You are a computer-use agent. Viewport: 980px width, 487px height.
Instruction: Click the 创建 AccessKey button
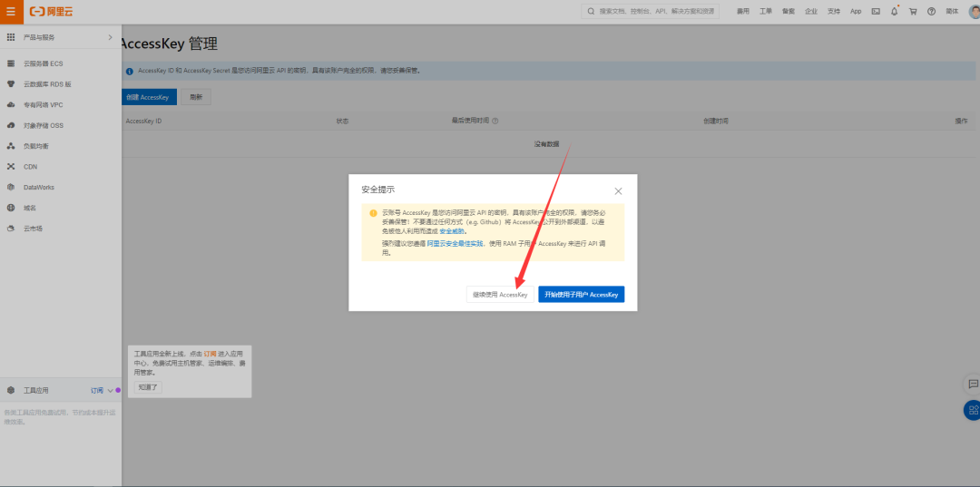(x=149, y=97)
